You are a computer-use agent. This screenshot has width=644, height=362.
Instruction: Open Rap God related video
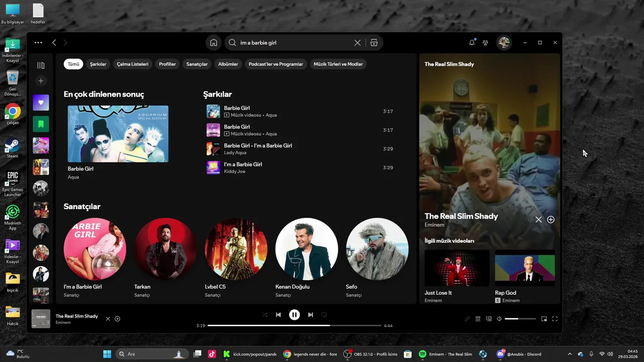pos(525,277)
